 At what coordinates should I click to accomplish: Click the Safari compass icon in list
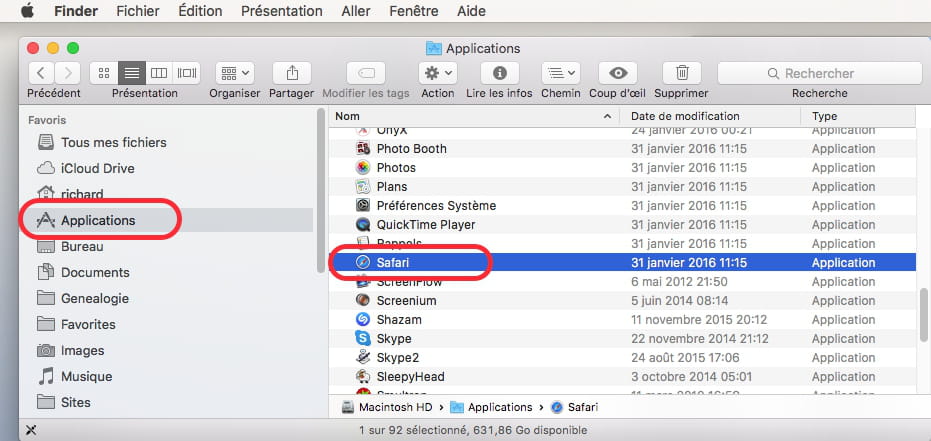[363, 262]
